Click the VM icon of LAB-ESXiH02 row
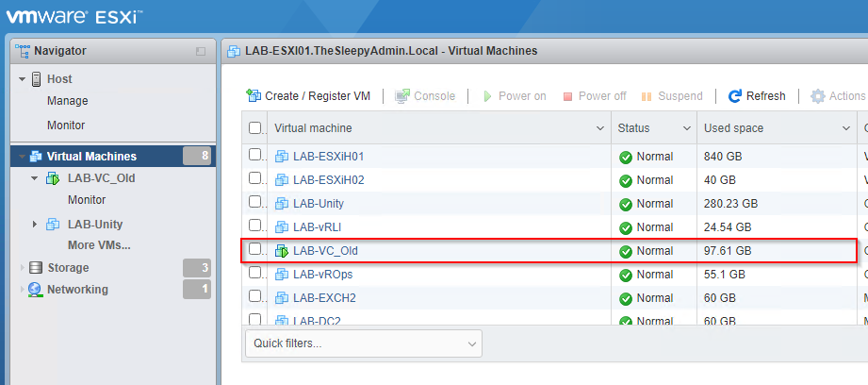868x385 pixels. (283, 180)
